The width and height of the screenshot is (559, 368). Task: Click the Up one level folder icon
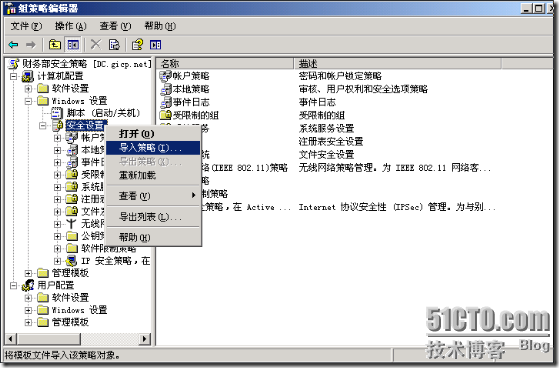pos(55,45)
